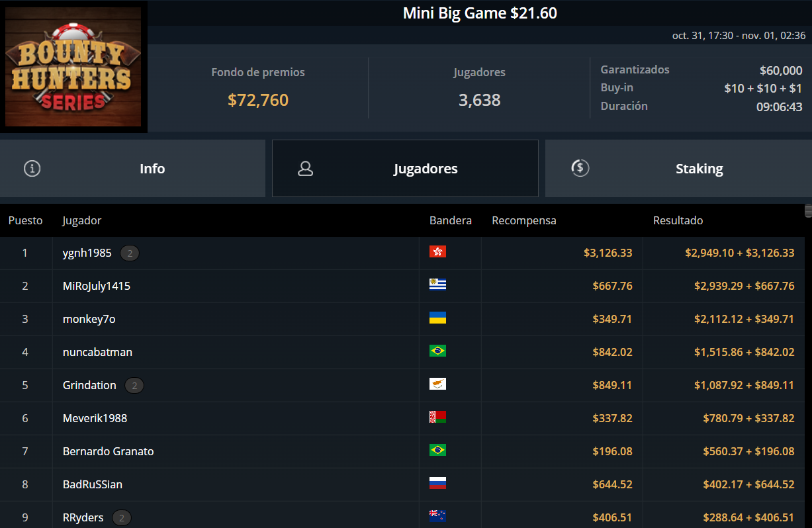
Task: Select player MiRoJuly1415
Action: tap(97, 286)
